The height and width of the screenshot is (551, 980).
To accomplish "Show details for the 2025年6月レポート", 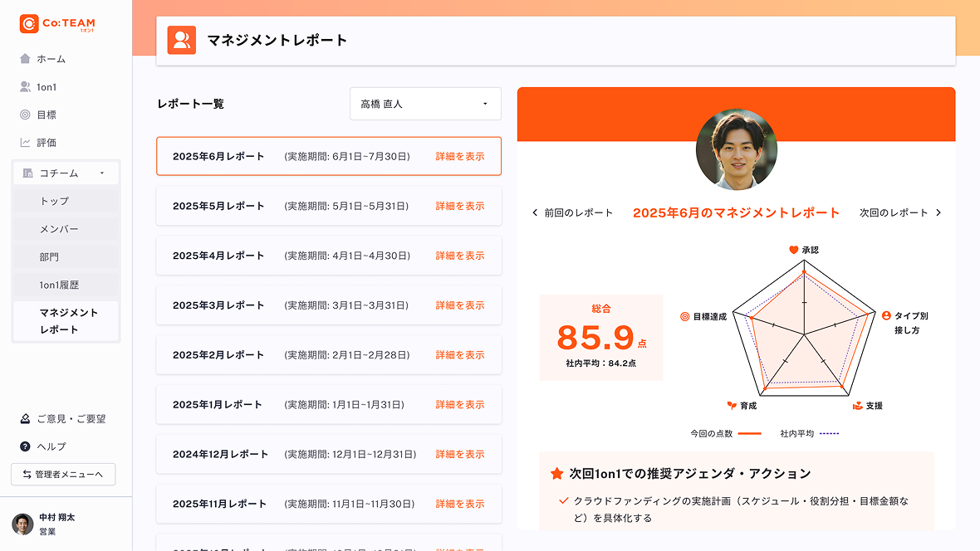I will tap(460, 156).
